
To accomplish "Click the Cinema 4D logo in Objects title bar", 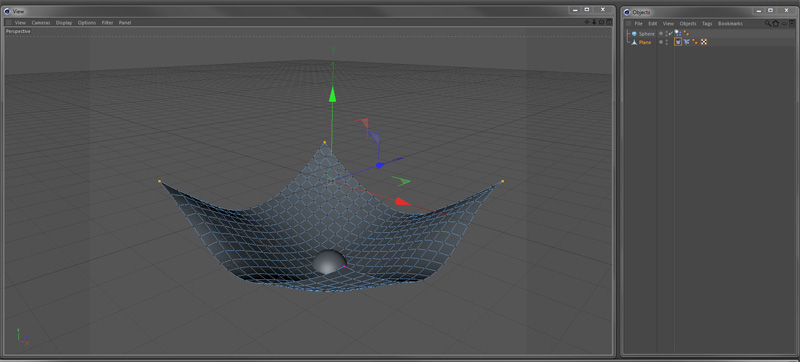I will (627, 12).
